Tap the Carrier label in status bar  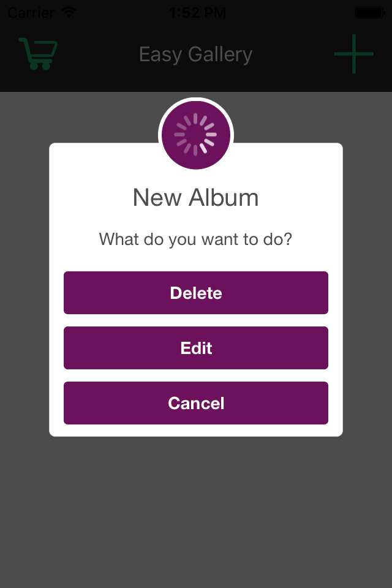point(31,13)
